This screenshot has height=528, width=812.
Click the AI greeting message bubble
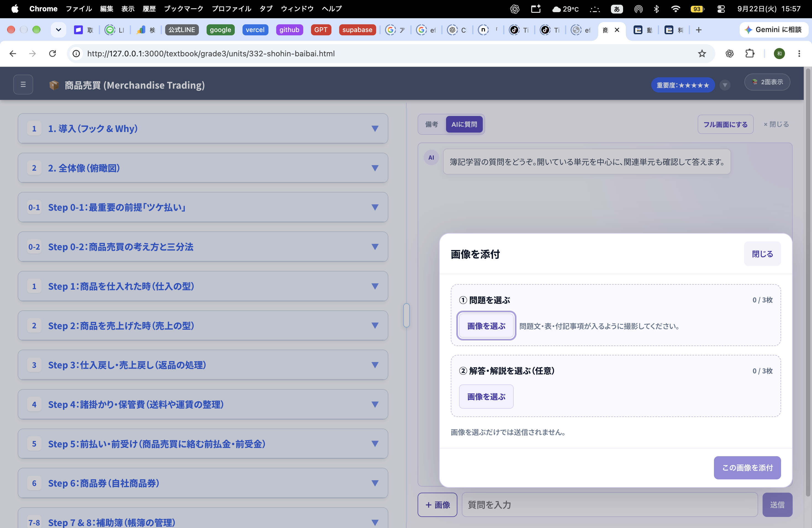586,162
